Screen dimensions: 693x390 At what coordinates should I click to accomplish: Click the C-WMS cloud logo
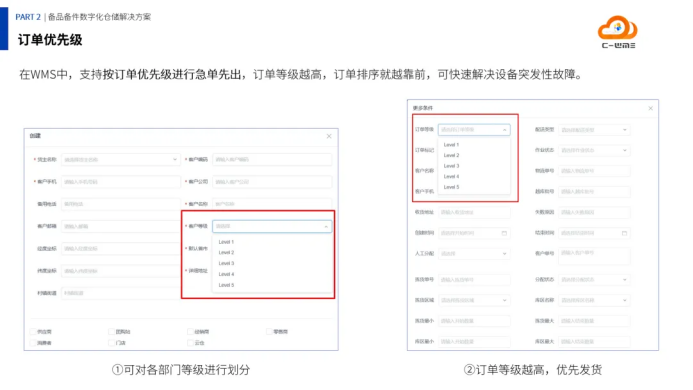618,32
